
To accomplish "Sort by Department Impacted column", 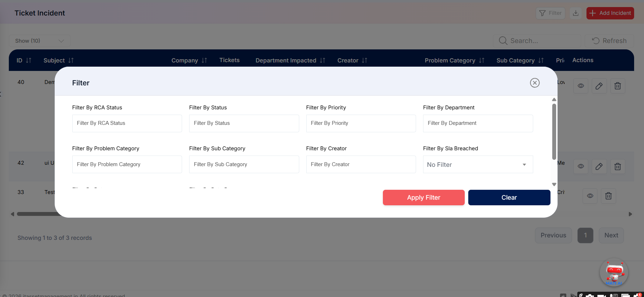I will tap(323, 60).
